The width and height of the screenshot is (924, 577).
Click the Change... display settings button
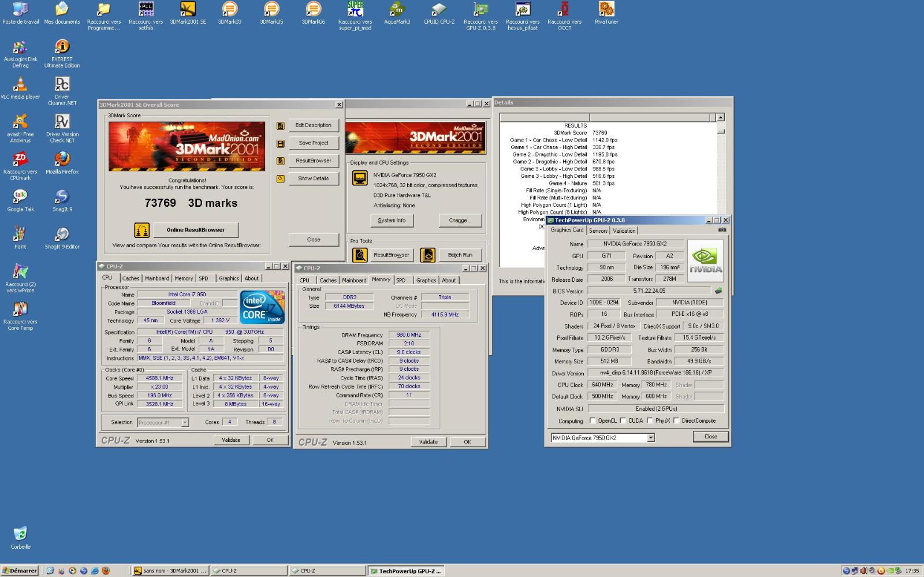pyautogui.click(x=460, y=221)
